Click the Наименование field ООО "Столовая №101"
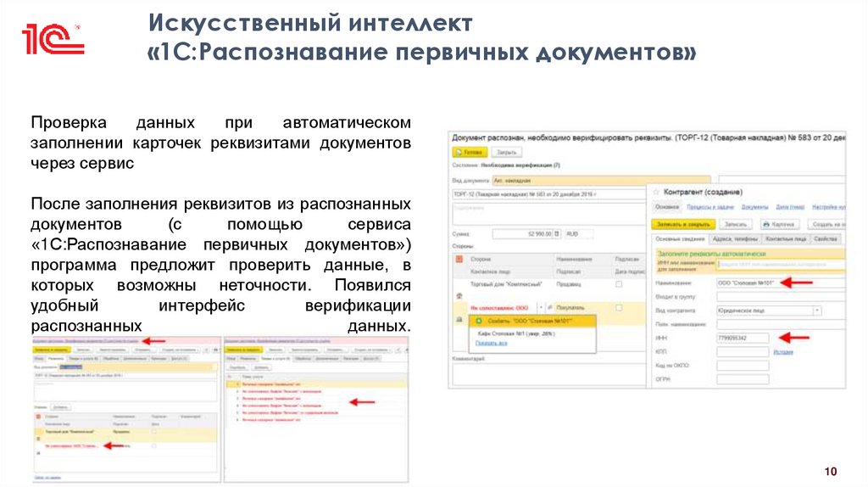 [781, 283]
